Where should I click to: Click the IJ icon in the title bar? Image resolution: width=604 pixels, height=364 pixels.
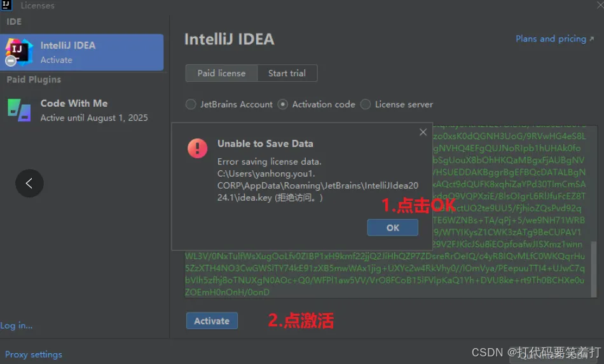tap(6, 4)
